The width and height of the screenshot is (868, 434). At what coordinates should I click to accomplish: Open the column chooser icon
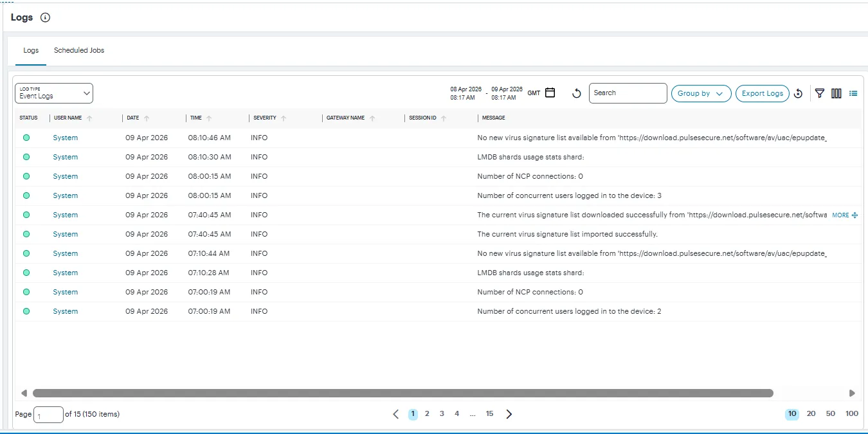(836, 93)
